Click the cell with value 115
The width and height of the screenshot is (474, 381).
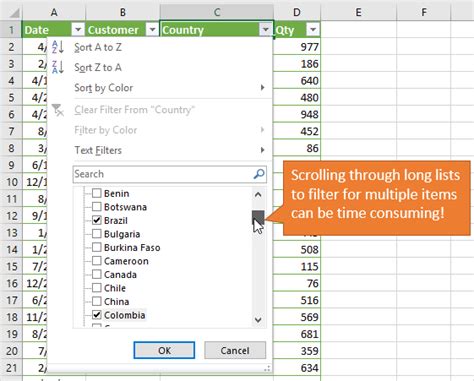pos(297,266)
